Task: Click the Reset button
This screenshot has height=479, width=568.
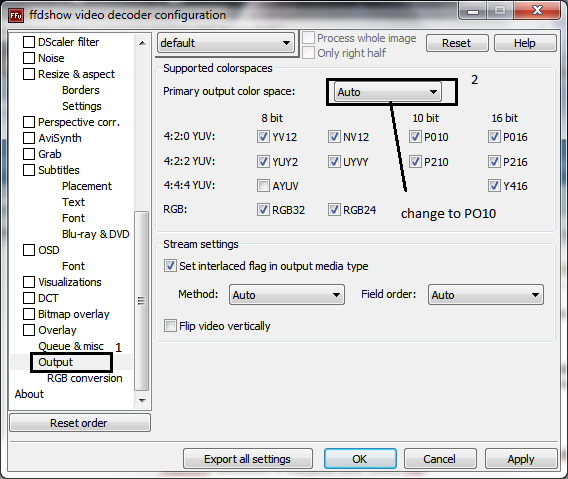Action: (x=457, y=43)
